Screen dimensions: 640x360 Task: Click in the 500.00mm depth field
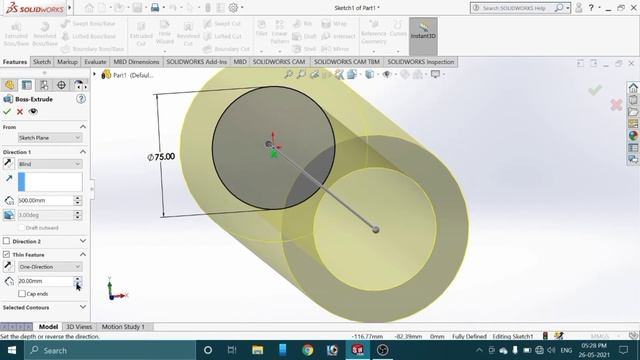[x=46, y=200]
